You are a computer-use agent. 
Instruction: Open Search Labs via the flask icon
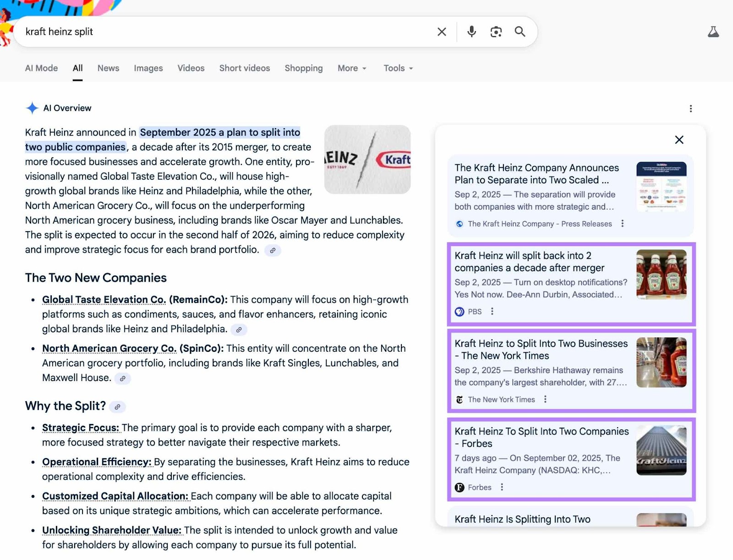(x=713, y=32)
